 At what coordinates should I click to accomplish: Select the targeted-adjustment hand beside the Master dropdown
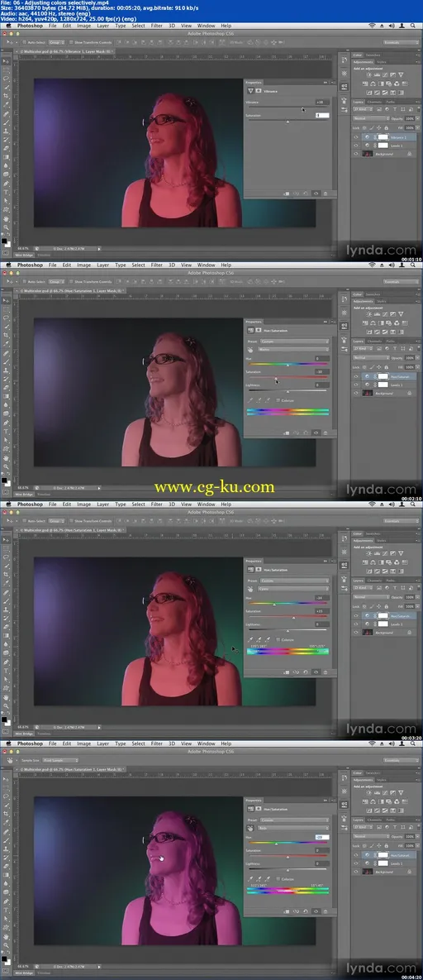click(x=250, y=349)
